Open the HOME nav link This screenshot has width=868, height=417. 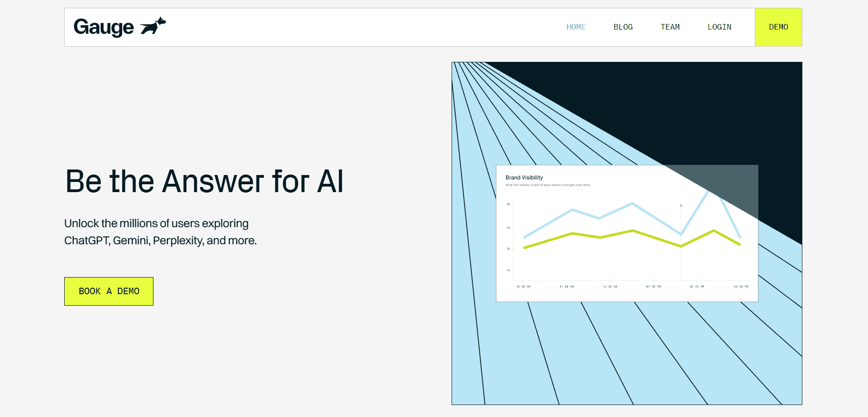coord(576,27)
